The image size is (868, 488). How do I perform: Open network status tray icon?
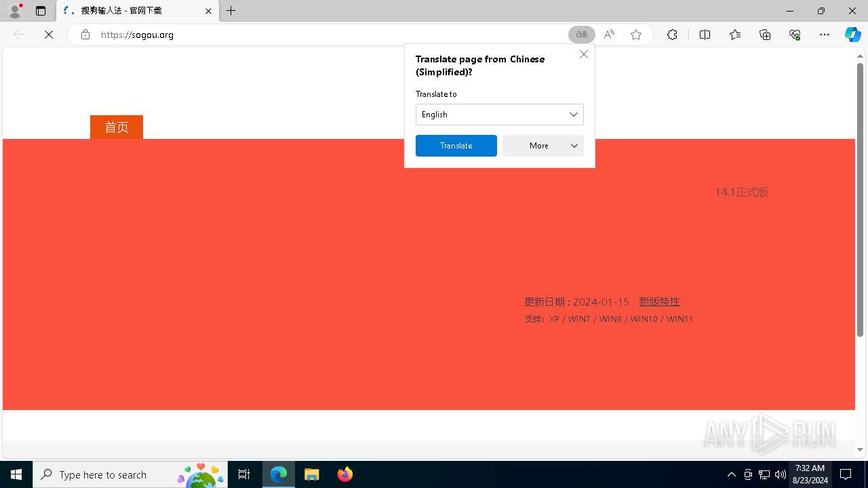point(764,474)
